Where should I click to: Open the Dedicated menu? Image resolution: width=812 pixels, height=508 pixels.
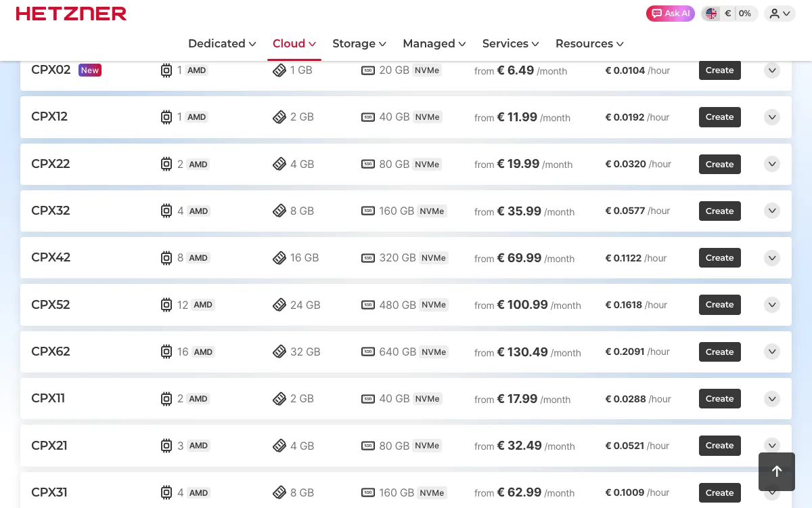pyautogui.click(x=222, y=43)
